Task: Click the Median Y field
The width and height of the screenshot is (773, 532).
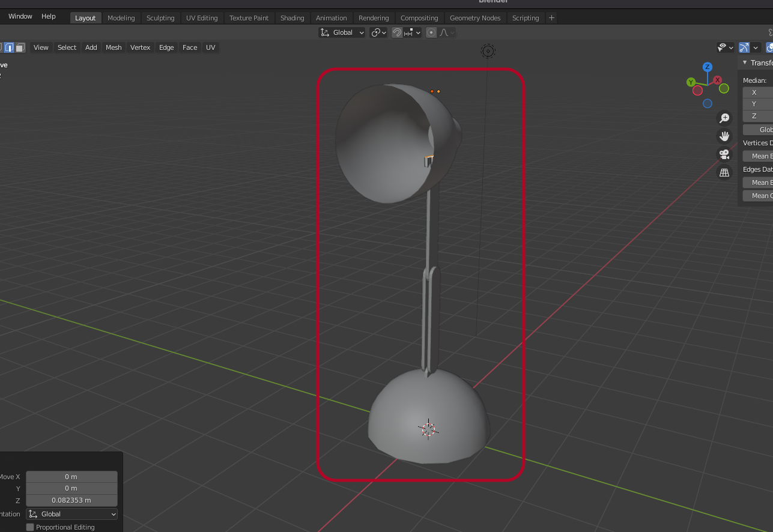Action: point(758,104)
